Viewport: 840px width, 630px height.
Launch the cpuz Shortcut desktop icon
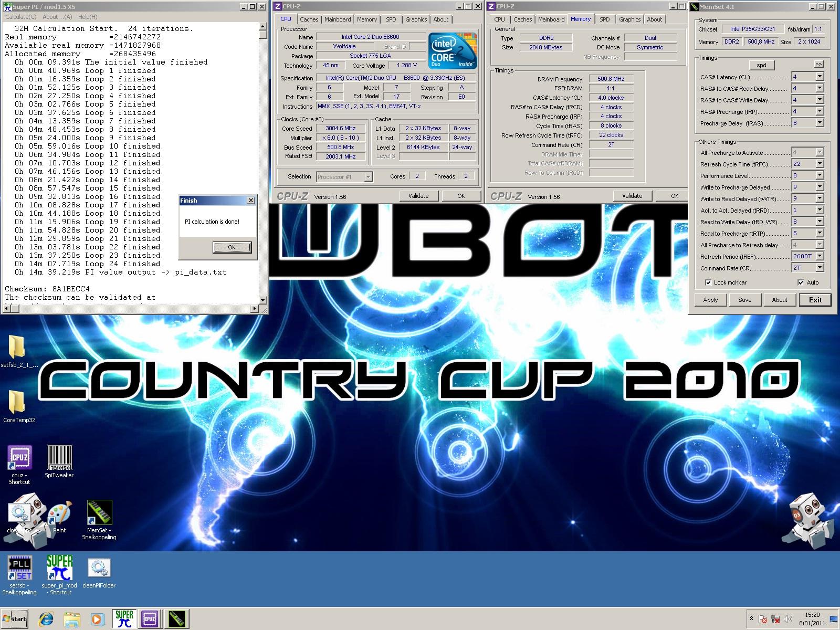(x=19, y=457)
